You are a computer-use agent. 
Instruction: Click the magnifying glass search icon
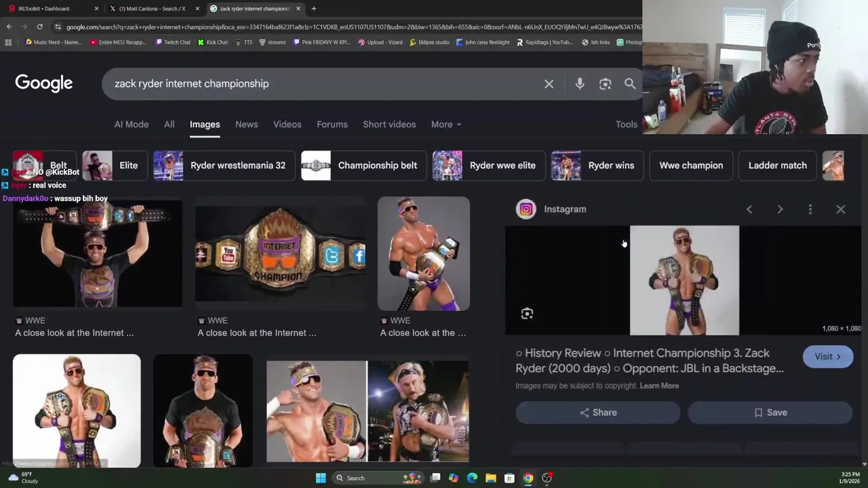click(x=630, y=84)
